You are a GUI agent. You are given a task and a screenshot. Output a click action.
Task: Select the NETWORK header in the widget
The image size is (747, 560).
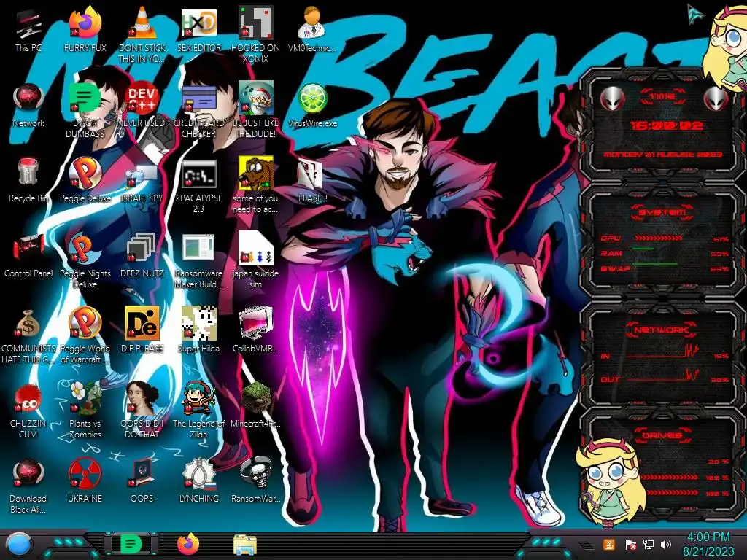(661, 330)
